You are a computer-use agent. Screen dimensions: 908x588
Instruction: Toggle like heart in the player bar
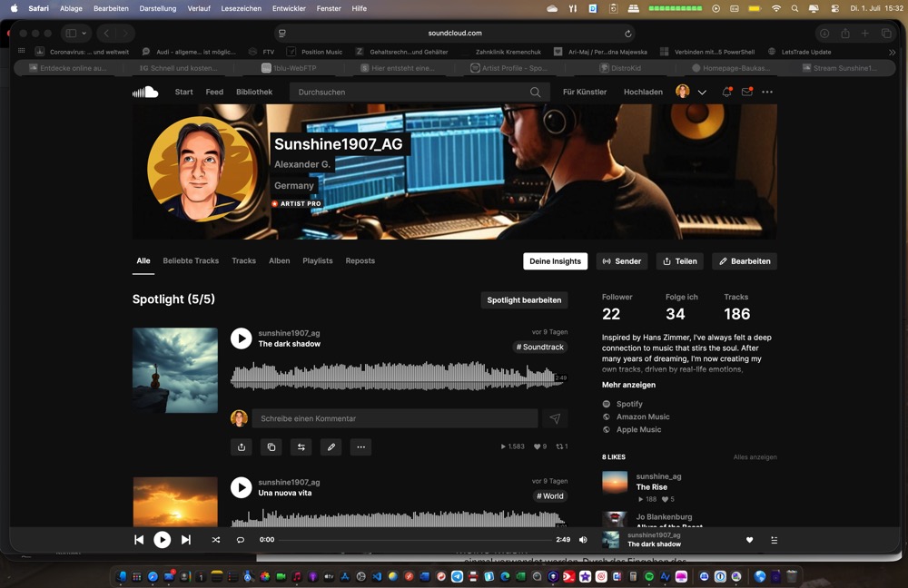click(749, 540)
